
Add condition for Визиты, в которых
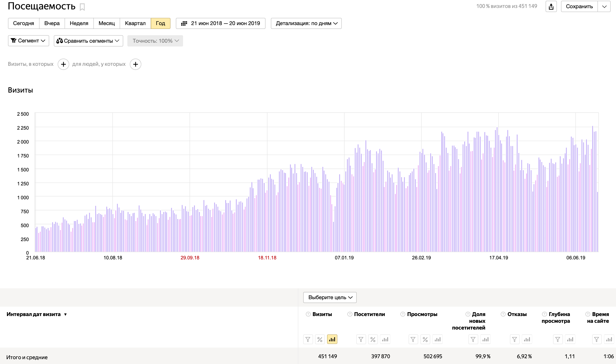(x=63, y=64)
